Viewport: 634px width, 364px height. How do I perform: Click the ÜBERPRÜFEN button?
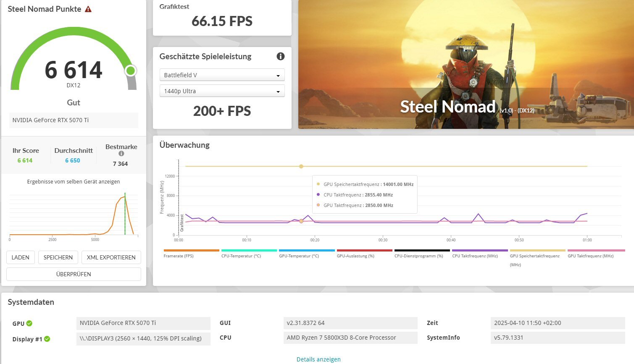(74, 274)
